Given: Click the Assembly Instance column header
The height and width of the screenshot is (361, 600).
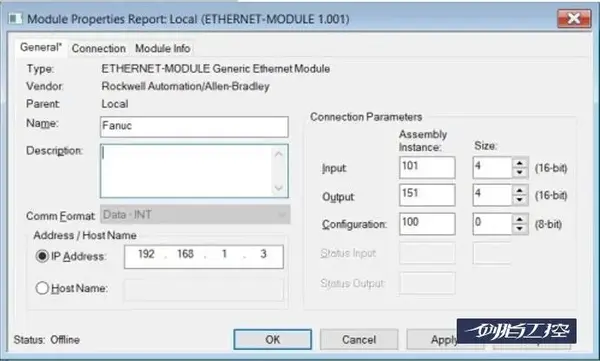Looking at the screenshot, I should [x=423, y=140].
